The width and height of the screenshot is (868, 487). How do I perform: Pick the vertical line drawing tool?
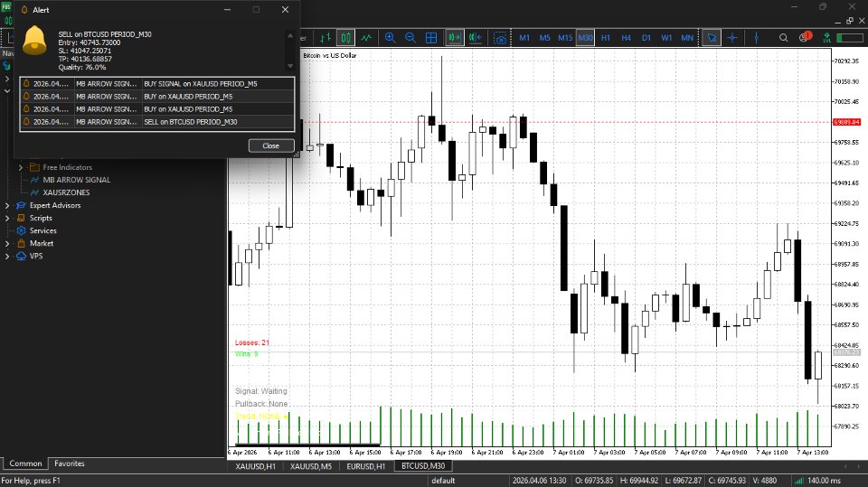coord(756,38)
